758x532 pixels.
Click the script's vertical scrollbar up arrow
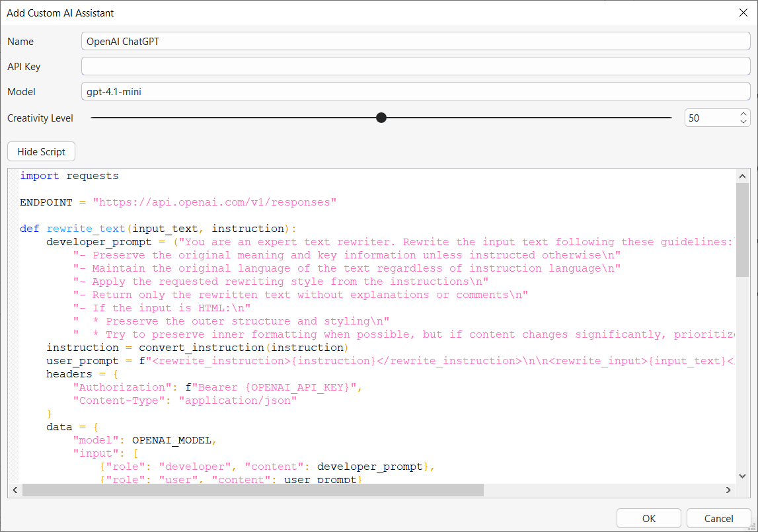(x=743, y=176)
